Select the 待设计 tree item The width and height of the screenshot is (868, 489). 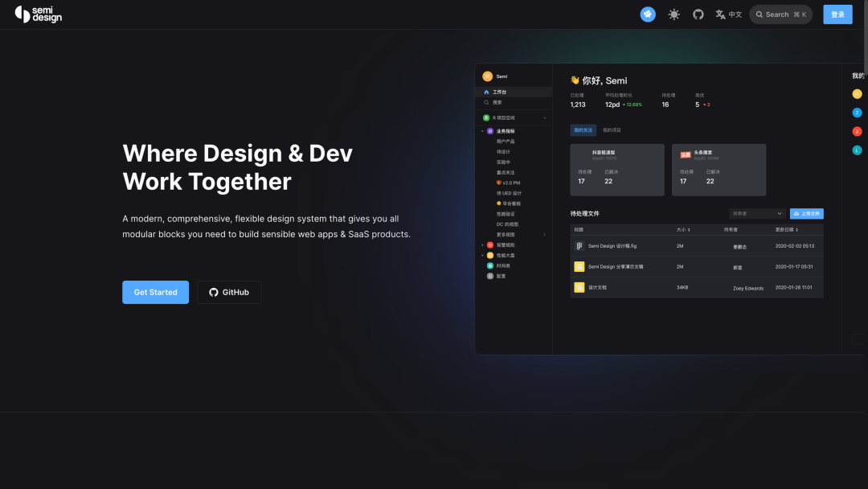(x=503, y=152)
